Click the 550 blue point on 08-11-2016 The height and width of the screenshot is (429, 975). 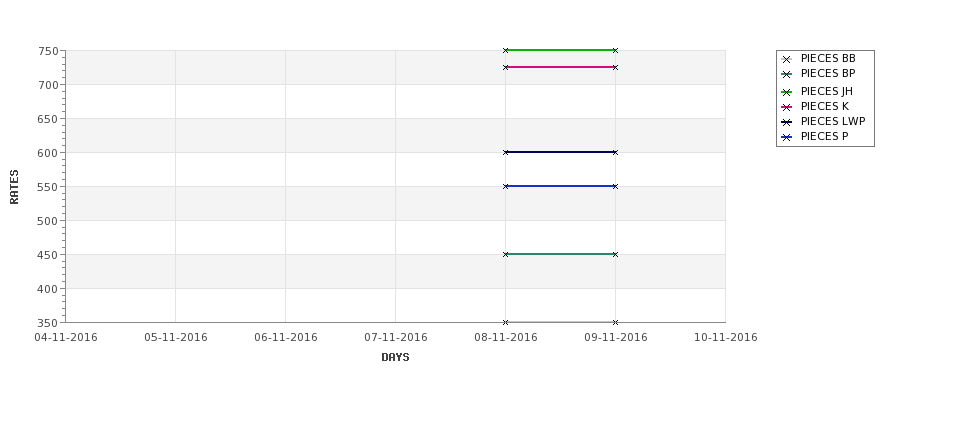click(x=506, y=187)
